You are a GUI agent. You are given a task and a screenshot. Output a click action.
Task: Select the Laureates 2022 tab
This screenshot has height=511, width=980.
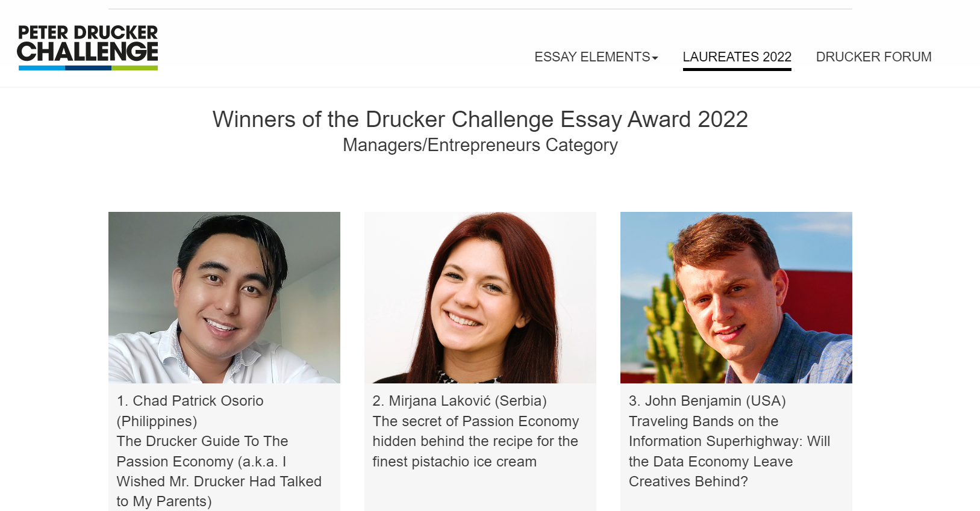(737, 57)
